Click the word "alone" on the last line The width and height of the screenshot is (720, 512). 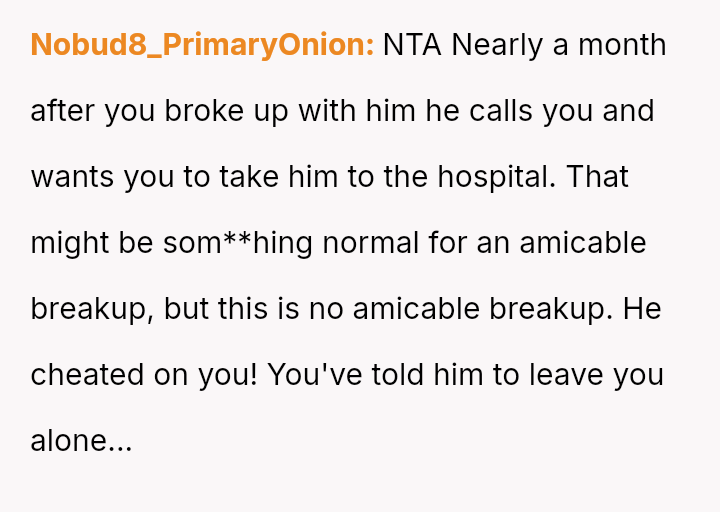tap(66, 441)
